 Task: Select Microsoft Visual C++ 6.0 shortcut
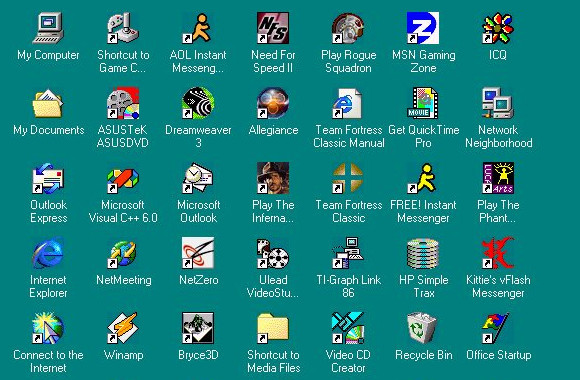coord(123,178)
